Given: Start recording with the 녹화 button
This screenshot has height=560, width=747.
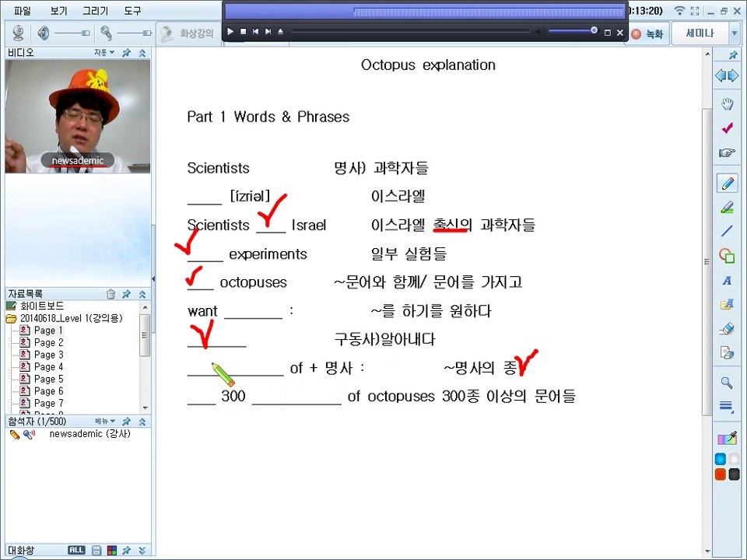Looking at the screenshot, I should tap(647, 33).
